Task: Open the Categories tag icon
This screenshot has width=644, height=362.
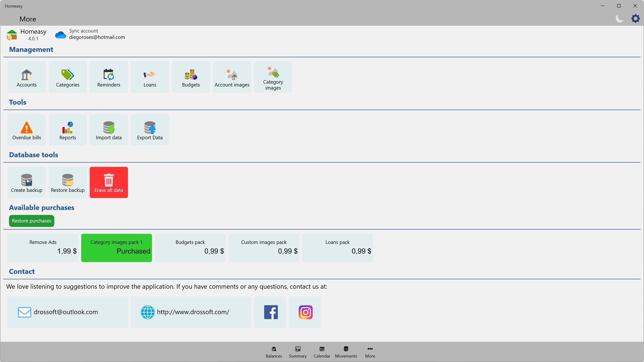Action: point(68,75)
